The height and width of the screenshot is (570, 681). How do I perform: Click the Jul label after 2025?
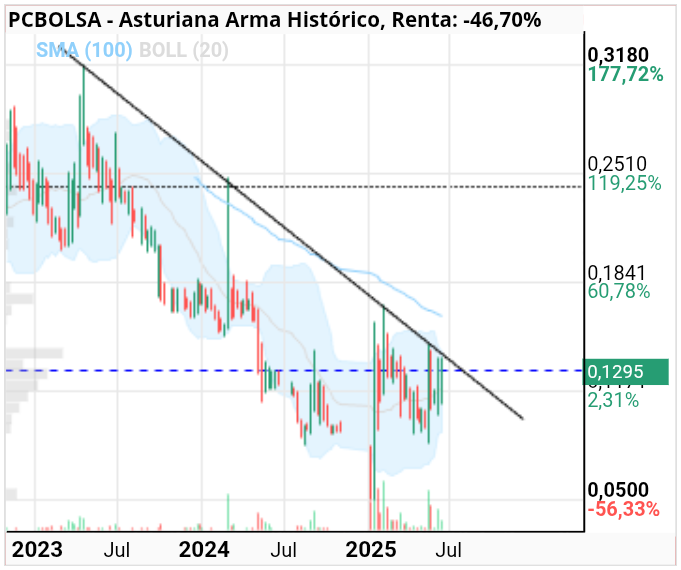[448, 550]
